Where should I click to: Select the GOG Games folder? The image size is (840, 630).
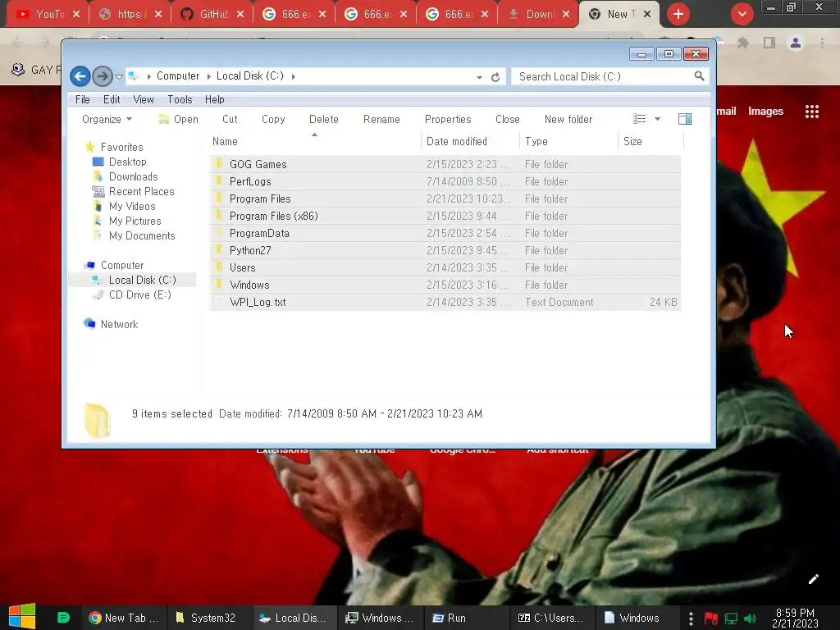click(445, 164)
